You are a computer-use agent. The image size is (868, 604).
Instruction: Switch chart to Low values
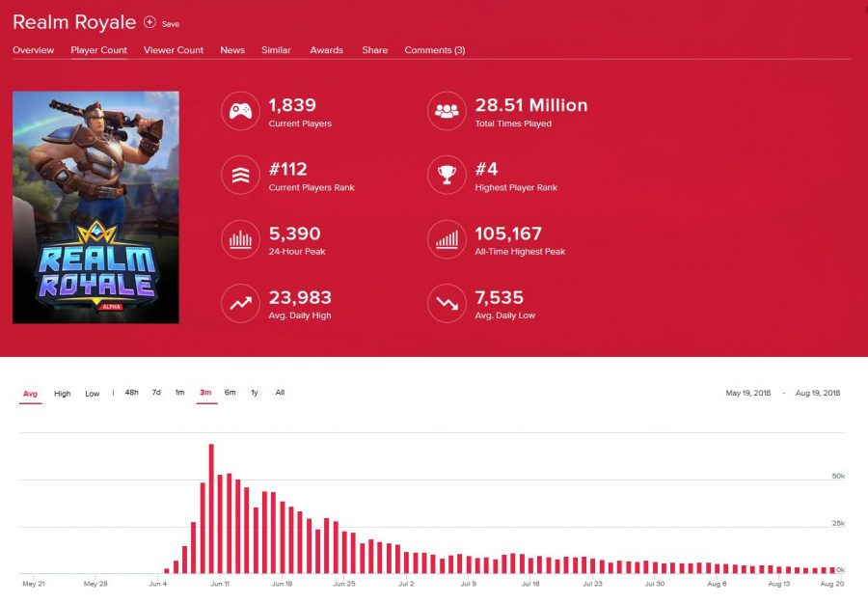point(92,394)
